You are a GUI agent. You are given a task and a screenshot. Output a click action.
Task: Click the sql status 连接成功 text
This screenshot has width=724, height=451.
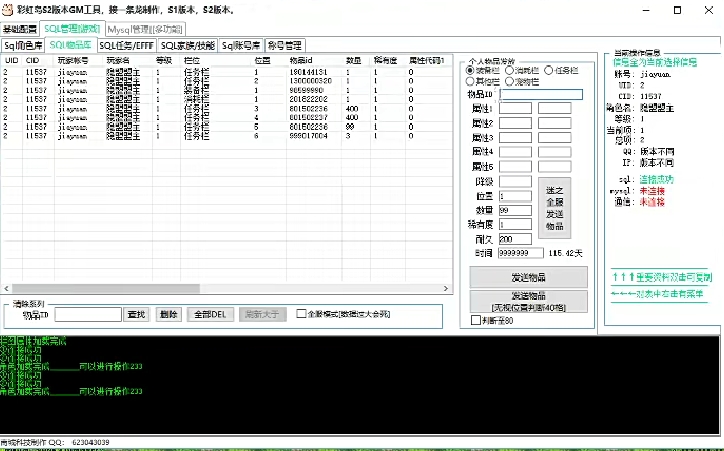pos(656,180)
